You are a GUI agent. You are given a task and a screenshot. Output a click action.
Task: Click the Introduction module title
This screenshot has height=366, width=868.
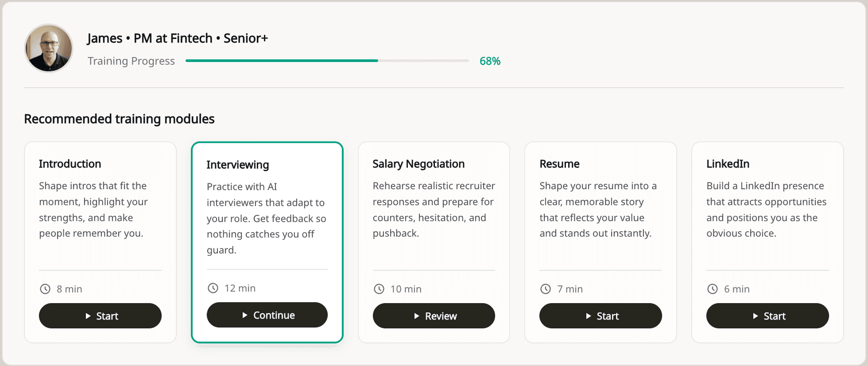pos(70,164)
